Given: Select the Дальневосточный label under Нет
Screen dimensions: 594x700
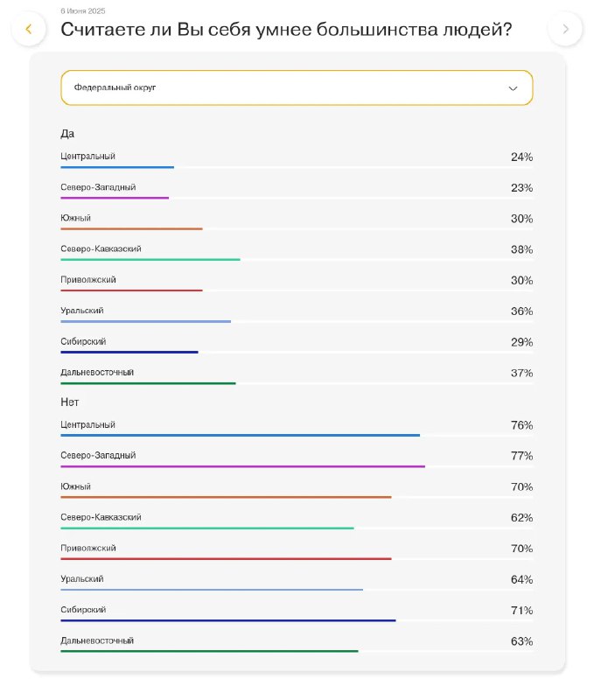Looking at the screenshot, I should click(x=97, y=640).
